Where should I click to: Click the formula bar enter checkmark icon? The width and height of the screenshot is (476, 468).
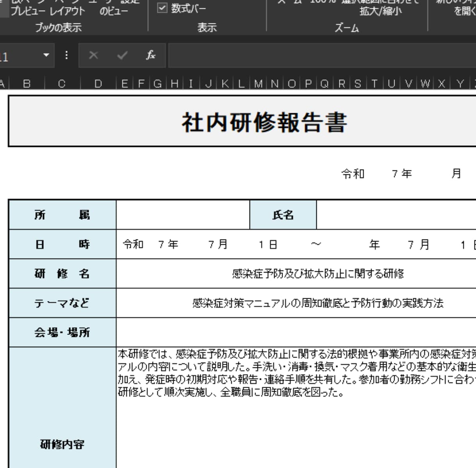coord(122,55)
